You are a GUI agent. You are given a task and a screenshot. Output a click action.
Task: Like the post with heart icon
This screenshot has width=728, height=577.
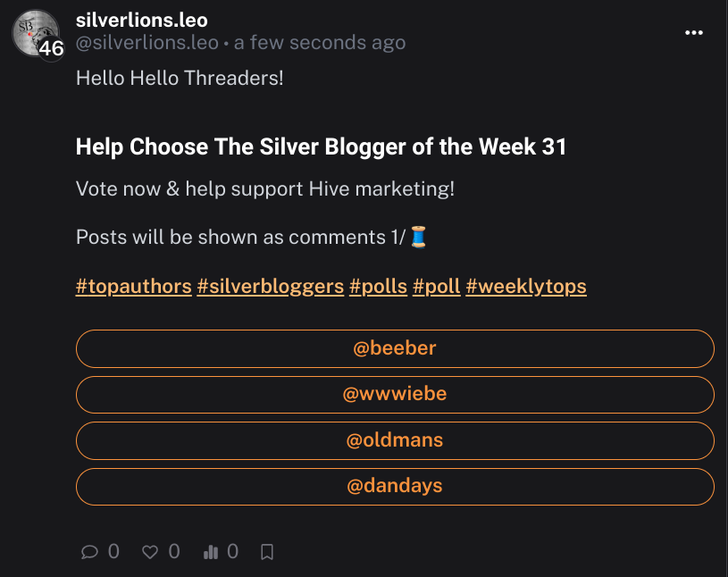point(149,551)
